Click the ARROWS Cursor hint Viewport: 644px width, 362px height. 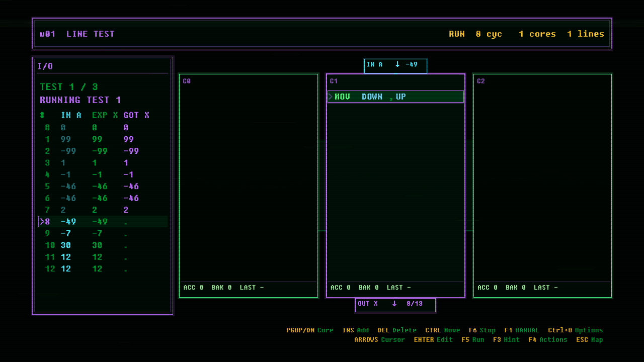tap(379, 340)
